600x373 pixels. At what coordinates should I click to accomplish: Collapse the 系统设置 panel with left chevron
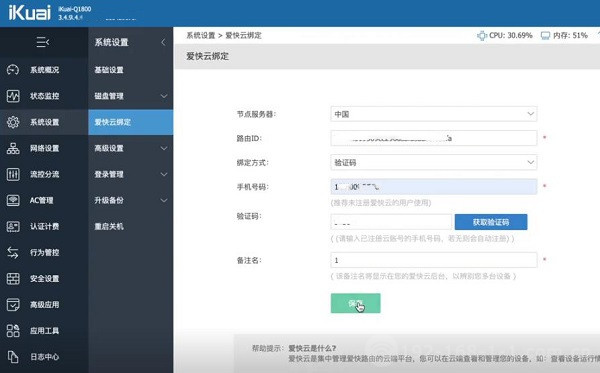(x=163, y=42)
